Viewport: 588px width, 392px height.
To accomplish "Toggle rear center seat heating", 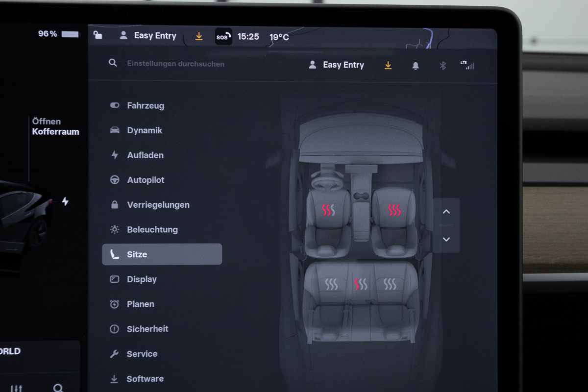I will click(x=361, y=284).
